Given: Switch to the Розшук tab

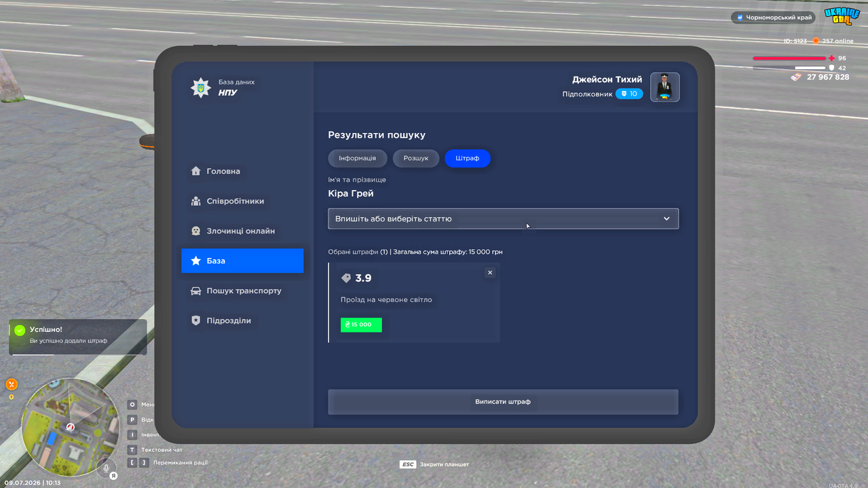Looking at the screenshot, I should click(x=416, y=158).
